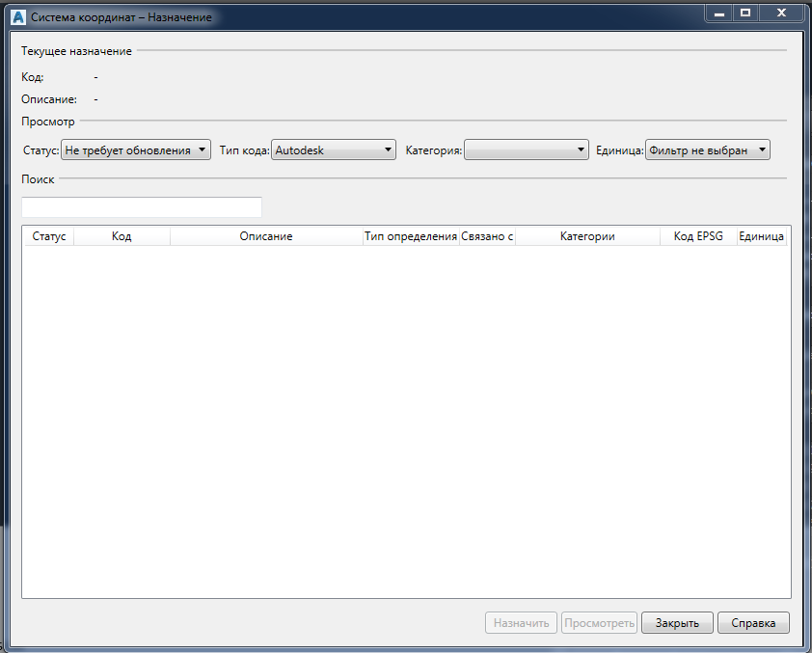The width and height of the screenshot is (812, 653).
Task: Open help via the Справка button
Action: [x=753, y=622]
